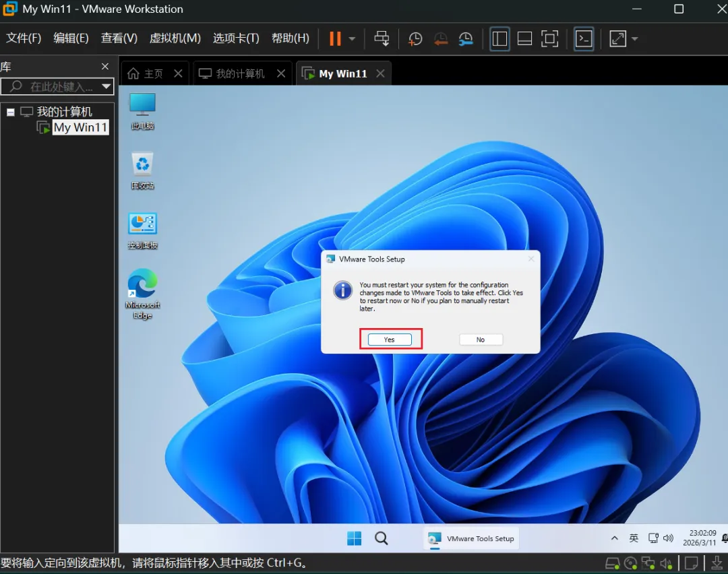Open the 编辑(E) menu
The height and width of the screenshot is (574, 728).
pyautogui.click(x=71, y=38)
